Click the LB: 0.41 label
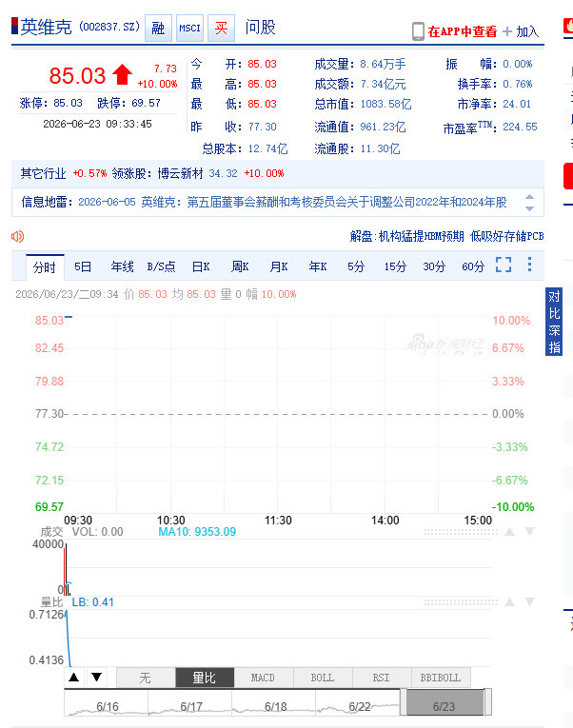Viewport: 573px width, 728px height. point(93,602)
